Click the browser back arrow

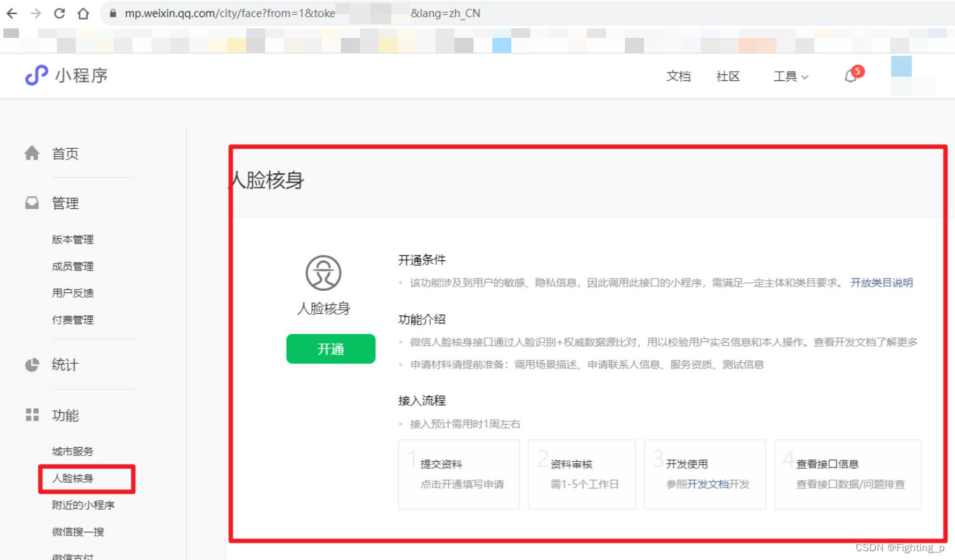[x=11, y=12]
